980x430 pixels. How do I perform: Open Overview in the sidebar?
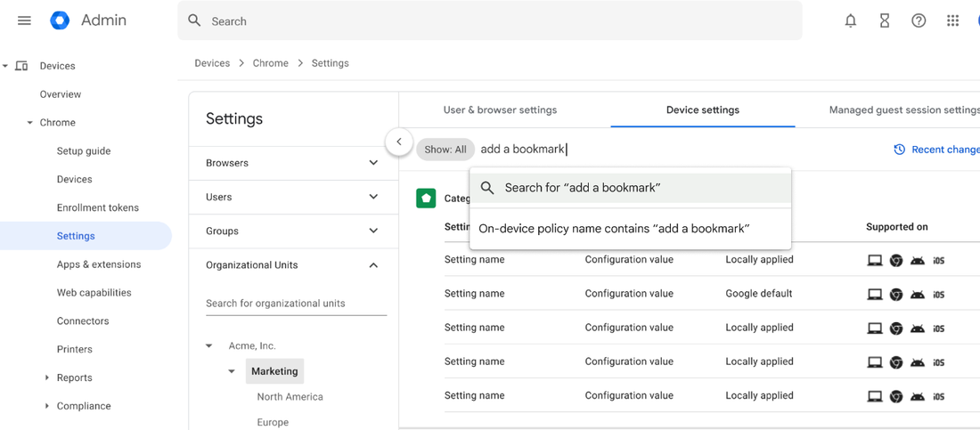pyautogui.click(x=61, y=94)
